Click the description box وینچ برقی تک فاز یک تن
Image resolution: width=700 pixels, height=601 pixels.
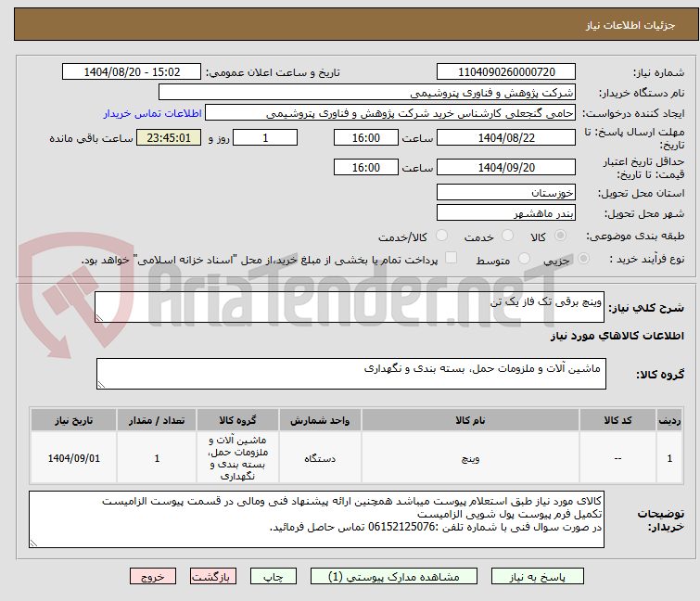350,307
